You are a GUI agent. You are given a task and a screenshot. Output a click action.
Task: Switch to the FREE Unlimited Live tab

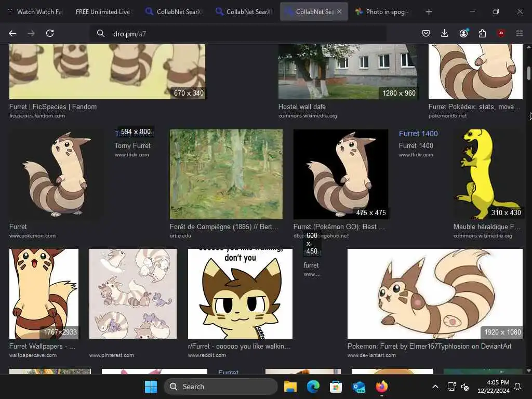(103, 12)
